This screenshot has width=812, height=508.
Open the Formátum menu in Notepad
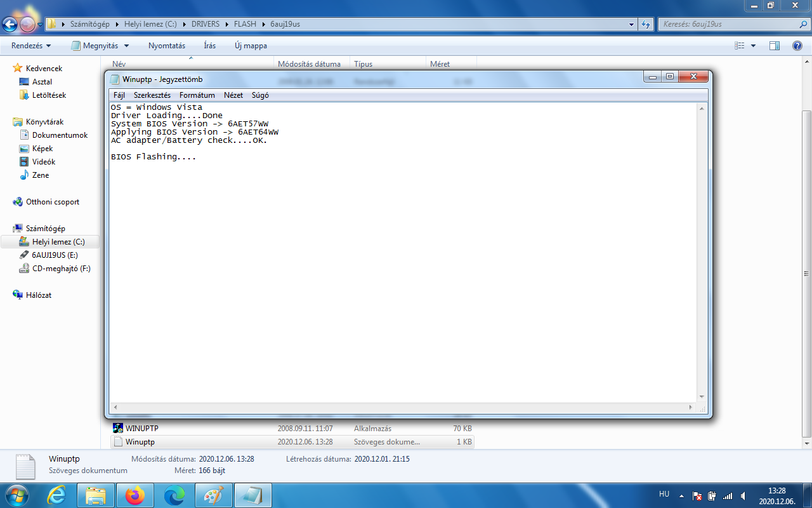[197, 95]
